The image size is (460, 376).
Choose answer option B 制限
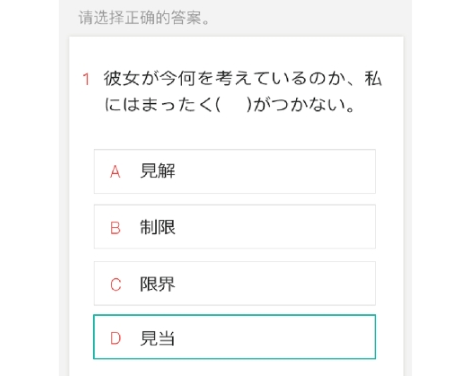[x=235, y=227]
